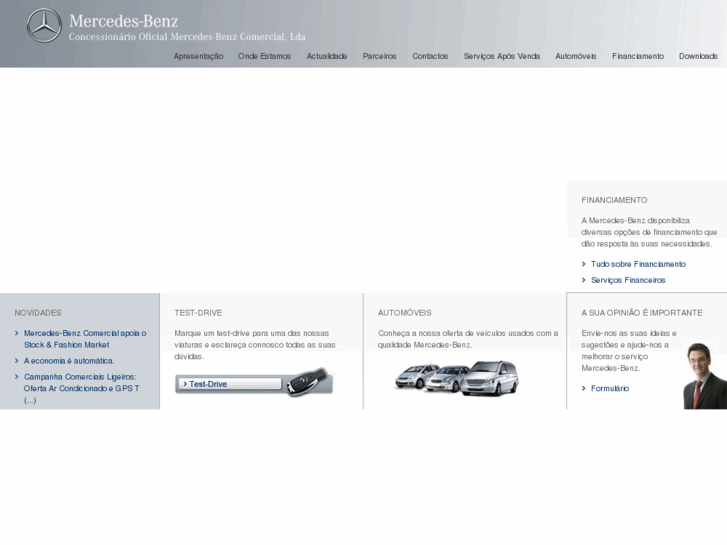Click arrow icon beside Formulário
Screen dimensions: 727x545
tap(584, 389)
